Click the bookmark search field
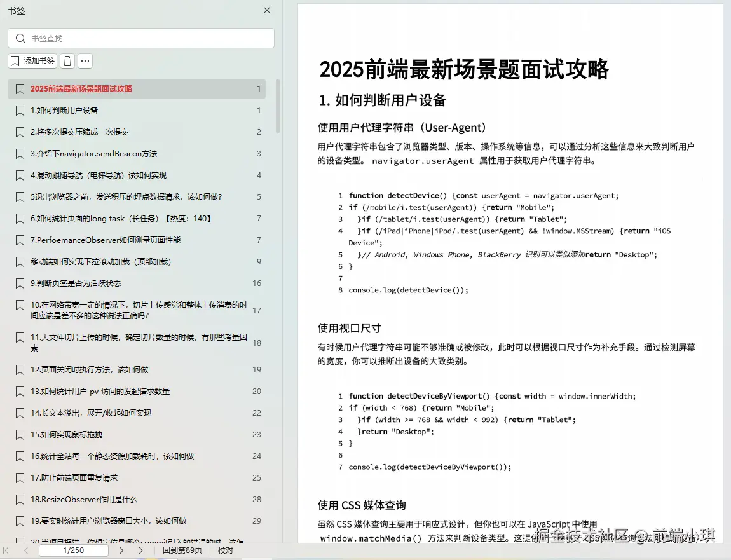The height and width of the screenshot is (560, 731). coord(140,38)
